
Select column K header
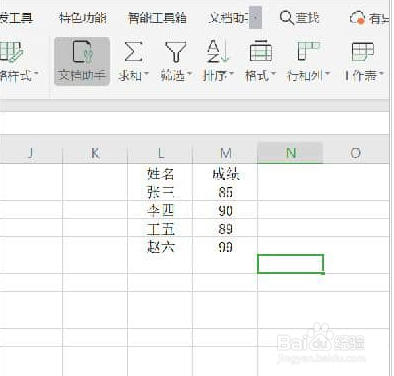pos(95,153)
